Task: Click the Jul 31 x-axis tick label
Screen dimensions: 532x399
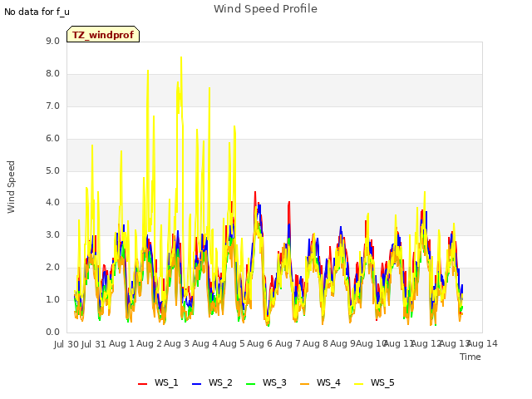Action: click(94, 344)
